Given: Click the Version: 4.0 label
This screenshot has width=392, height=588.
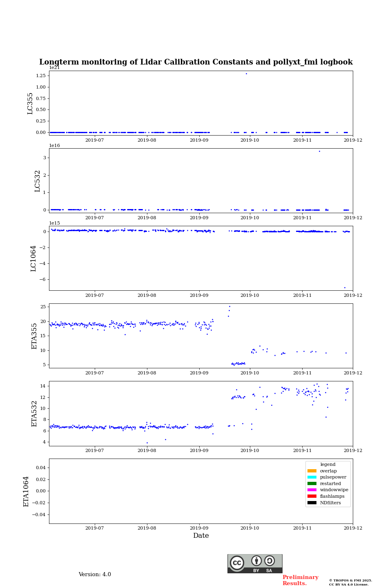Looking at the screenshot, I should 95,575.
